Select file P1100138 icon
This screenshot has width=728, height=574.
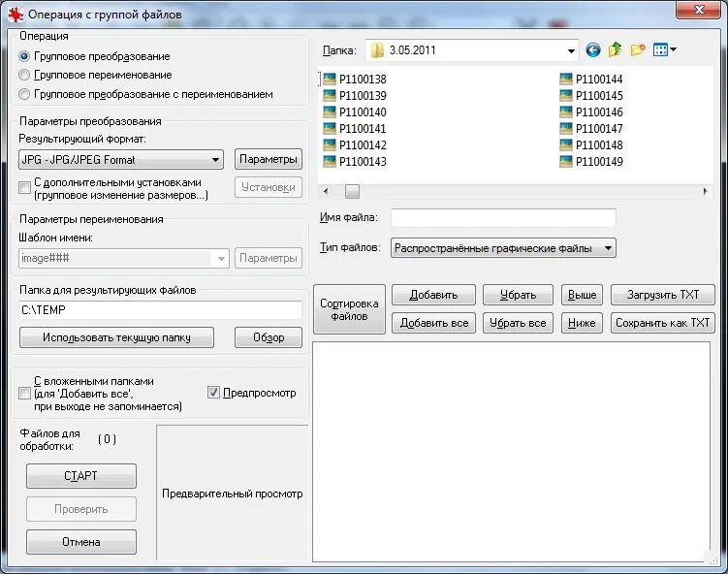point(330,79)
